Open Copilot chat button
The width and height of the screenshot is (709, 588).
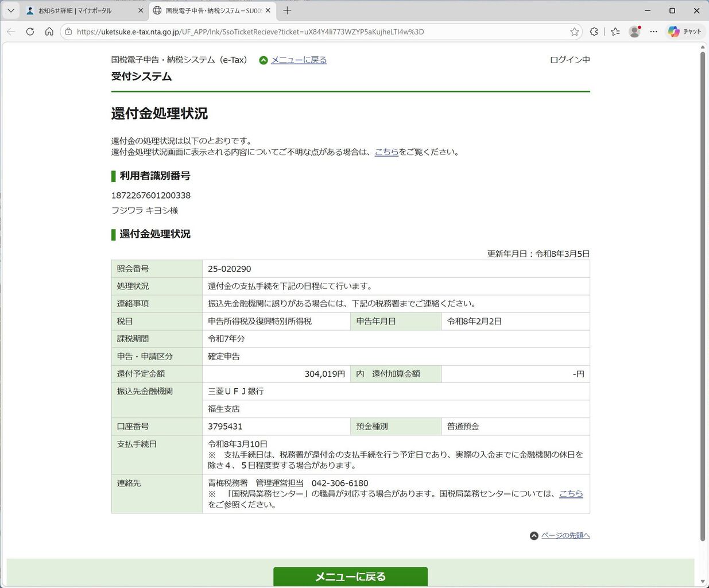click(685, 32)
